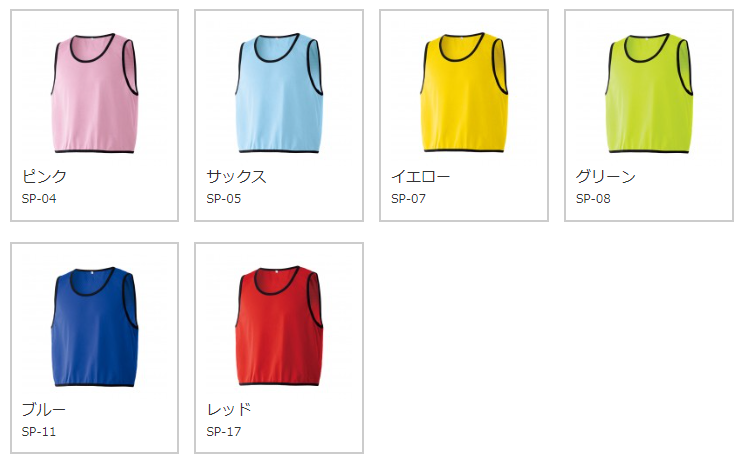This screenshot has width=743, height=456.
Task: Click the イエロー color name label
Action: point(421,176)
